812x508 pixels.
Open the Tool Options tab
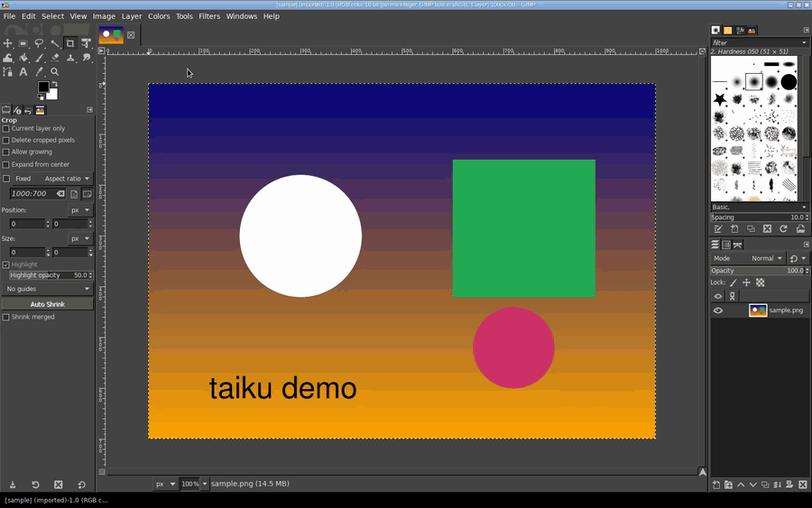(x=5, y=110)
